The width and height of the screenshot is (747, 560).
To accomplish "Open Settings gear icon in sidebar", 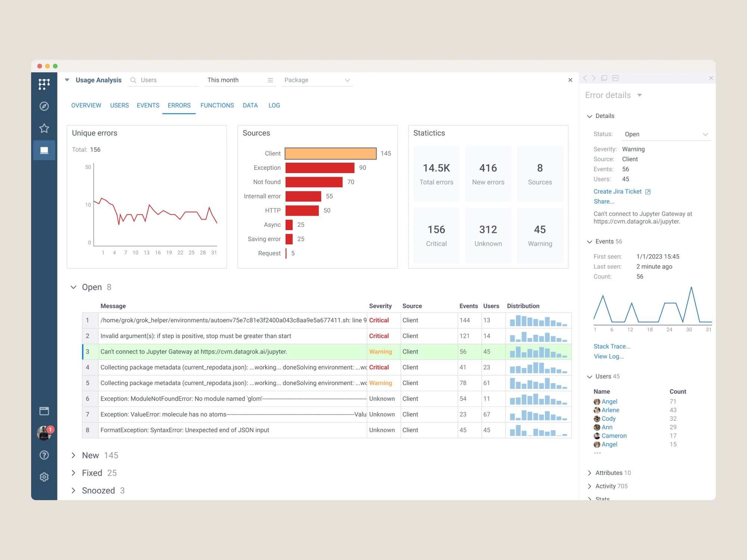I will coord(44,477).
